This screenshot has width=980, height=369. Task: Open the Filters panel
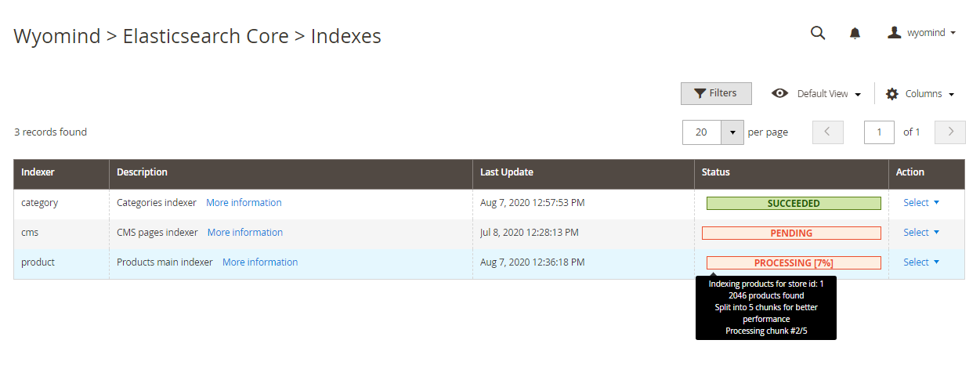click(716, 93)
